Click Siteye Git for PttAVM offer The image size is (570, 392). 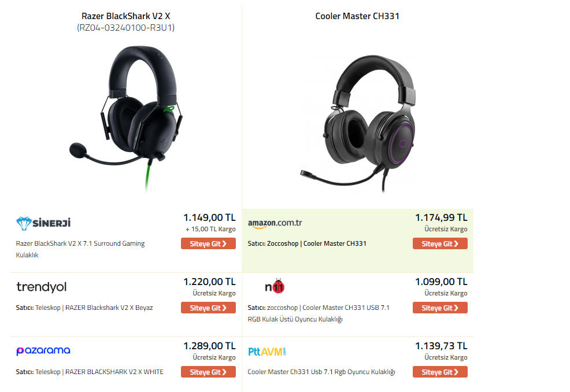coord(440,372)
